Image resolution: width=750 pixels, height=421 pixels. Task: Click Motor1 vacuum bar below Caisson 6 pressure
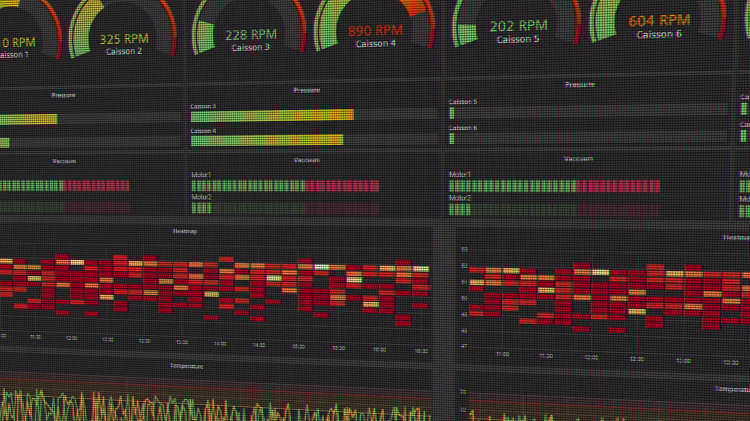point(555,186)
